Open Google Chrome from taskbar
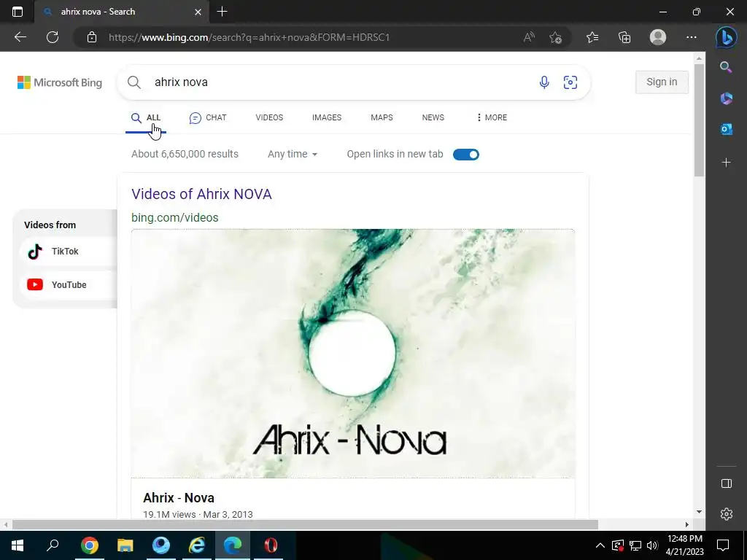 point(89,545)
